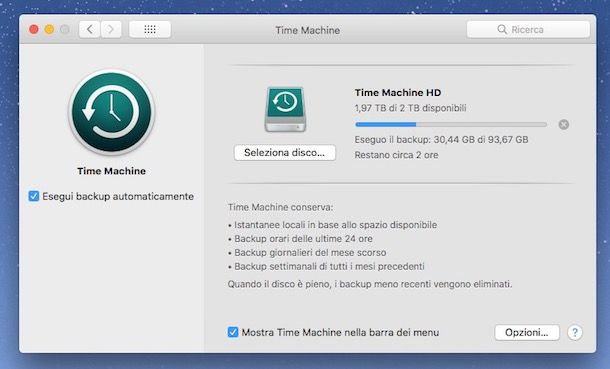Click the Time Machine HD disk icon

285,110
